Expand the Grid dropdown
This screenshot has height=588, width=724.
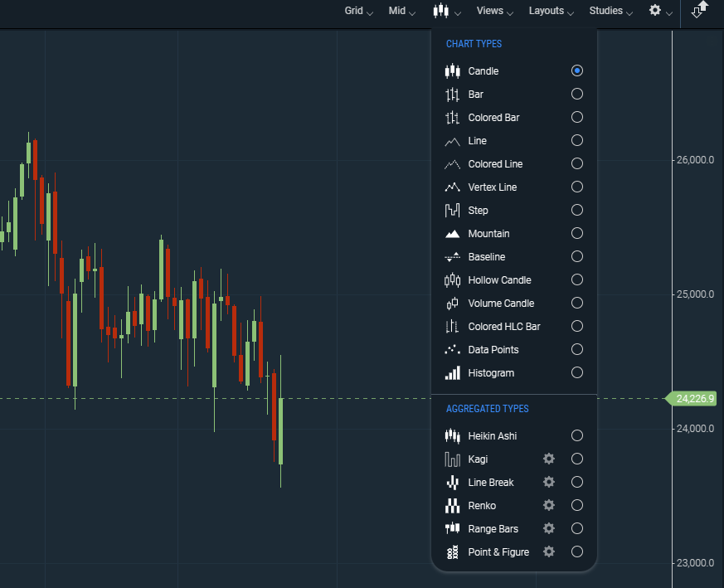point(358,11)
